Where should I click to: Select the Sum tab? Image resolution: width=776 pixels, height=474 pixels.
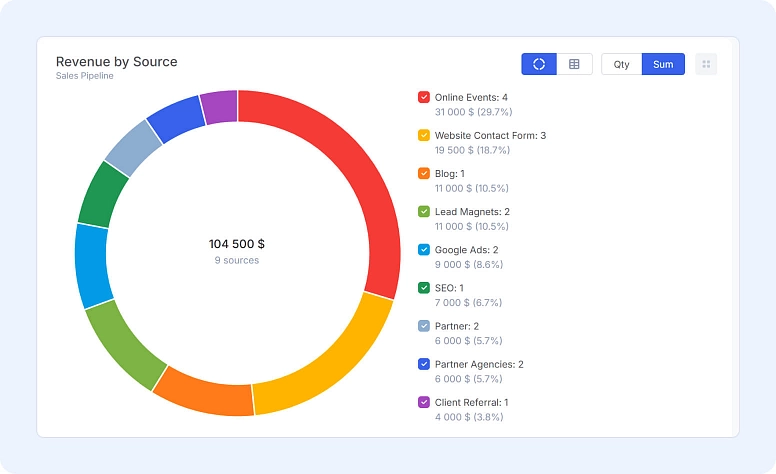[663, 64]
